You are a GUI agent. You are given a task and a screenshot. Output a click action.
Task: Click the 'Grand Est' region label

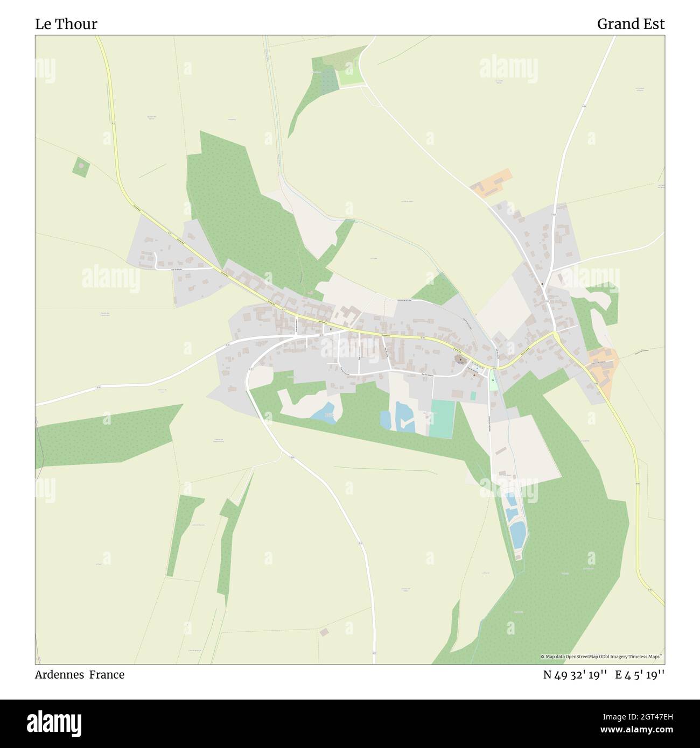point(631,24)
